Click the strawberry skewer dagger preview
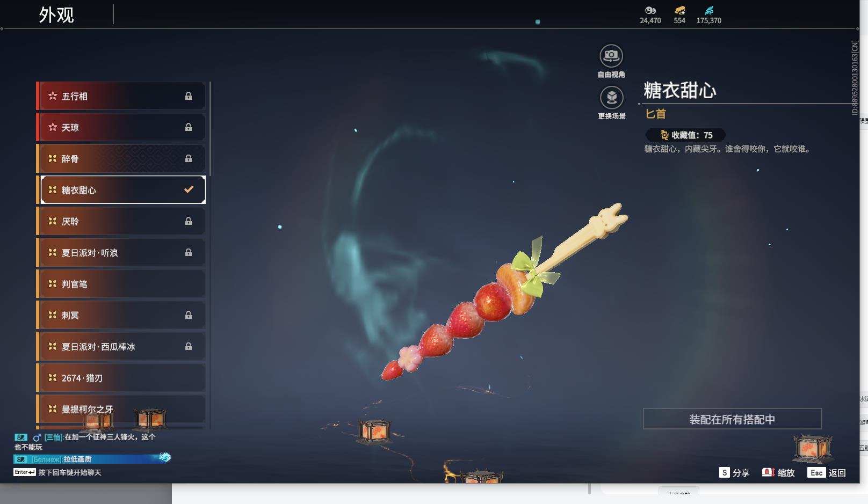 (504, 291)
